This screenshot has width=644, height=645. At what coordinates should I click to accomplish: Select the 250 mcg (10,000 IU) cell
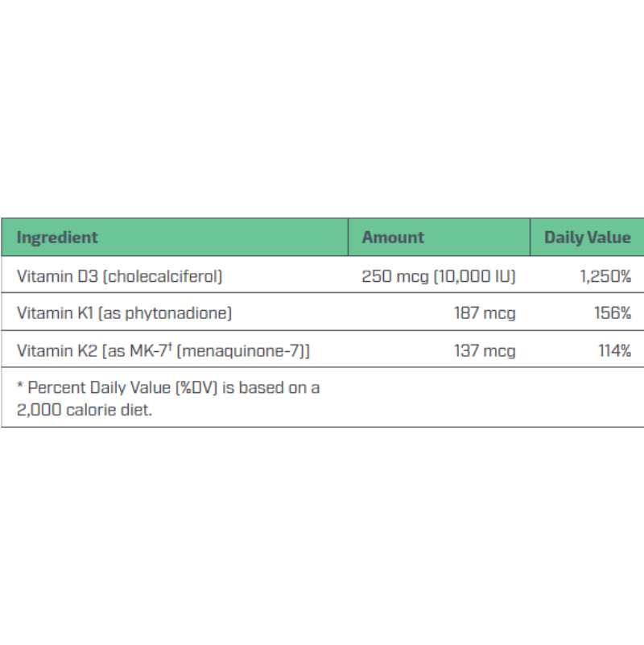pos(439,276)
